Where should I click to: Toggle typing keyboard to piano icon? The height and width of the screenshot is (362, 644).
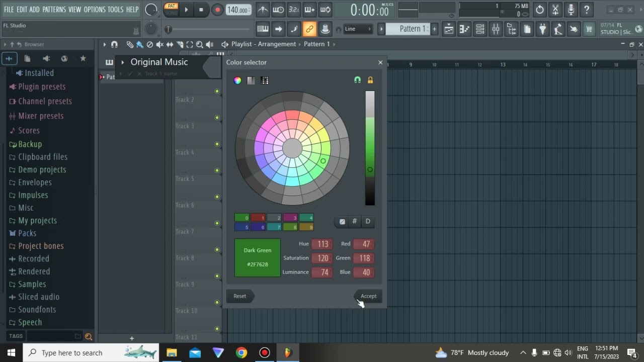pos(263,29)
